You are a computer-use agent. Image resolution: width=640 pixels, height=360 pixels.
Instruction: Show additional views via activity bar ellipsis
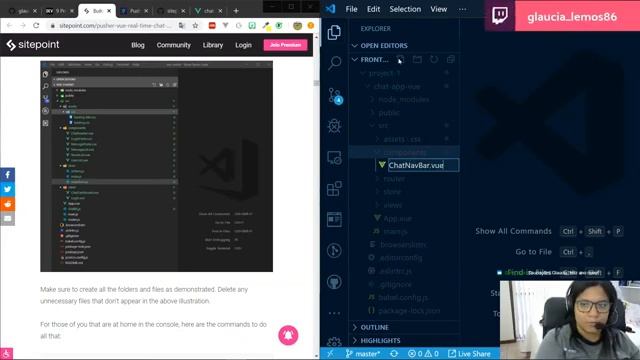(x=334, y=313)
